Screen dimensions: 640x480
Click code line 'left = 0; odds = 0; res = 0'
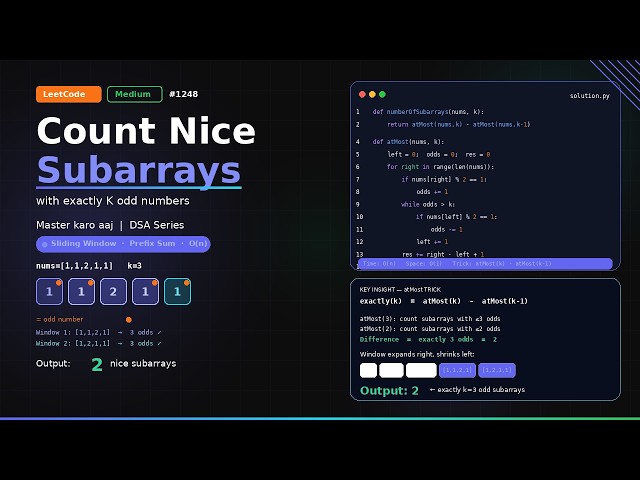click(439, 154)
